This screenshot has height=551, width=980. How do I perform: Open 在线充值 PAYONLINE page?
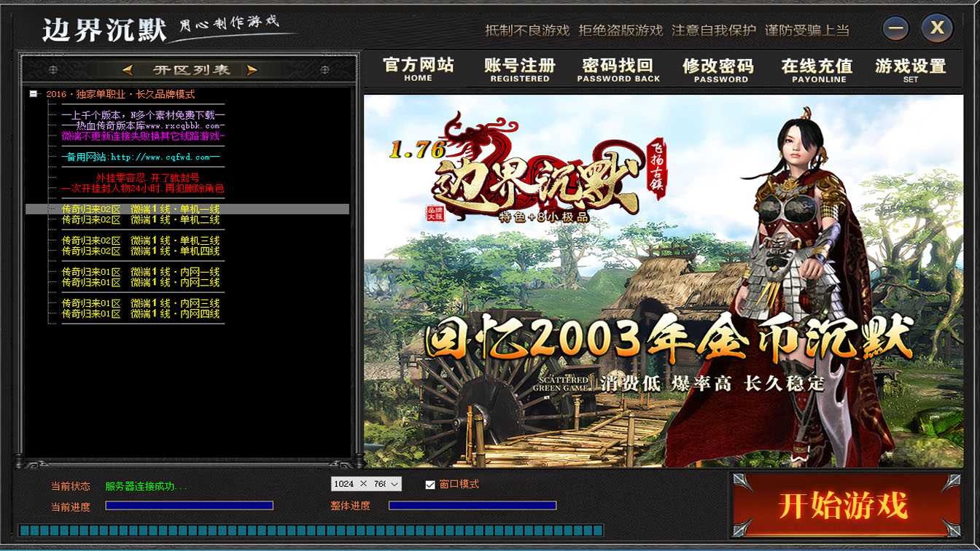coord(817,69)
